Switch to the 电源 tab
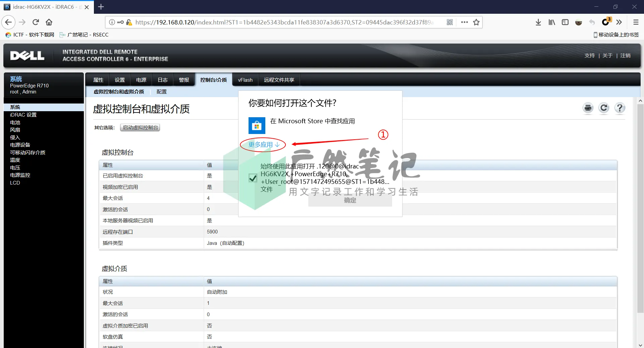The width and height of the screenshot is (644, 348). coord(141,80)
